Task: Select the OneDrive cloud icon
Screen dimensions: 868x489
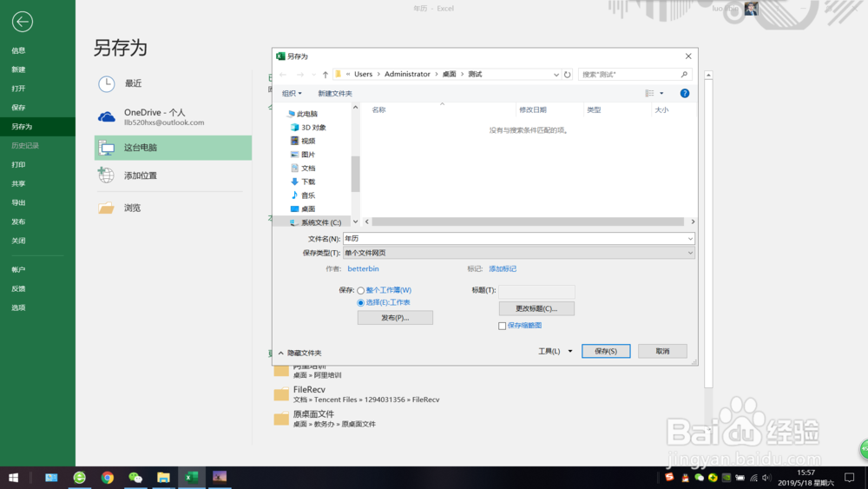Action: [x=106, y=117]
